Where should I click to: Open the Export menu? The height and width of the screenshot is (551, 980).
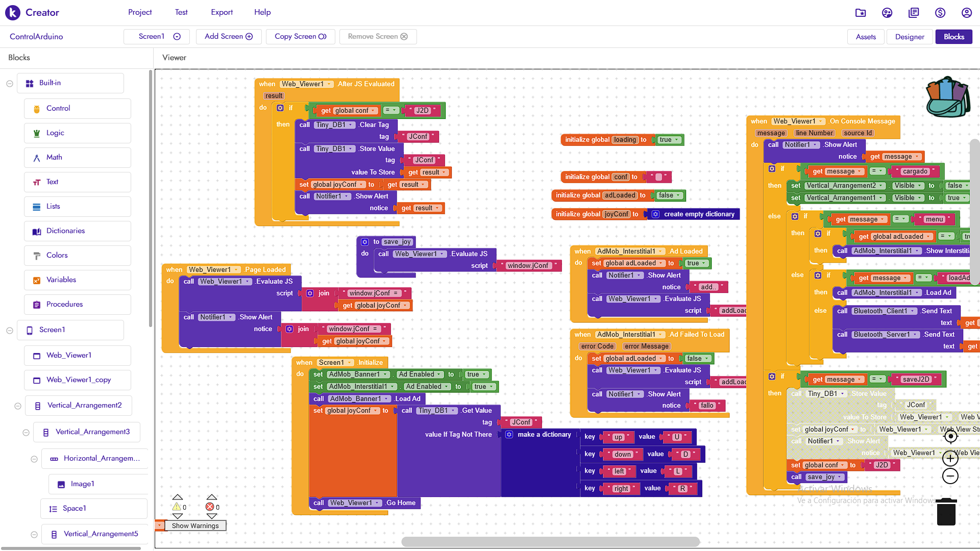(222, 12)
